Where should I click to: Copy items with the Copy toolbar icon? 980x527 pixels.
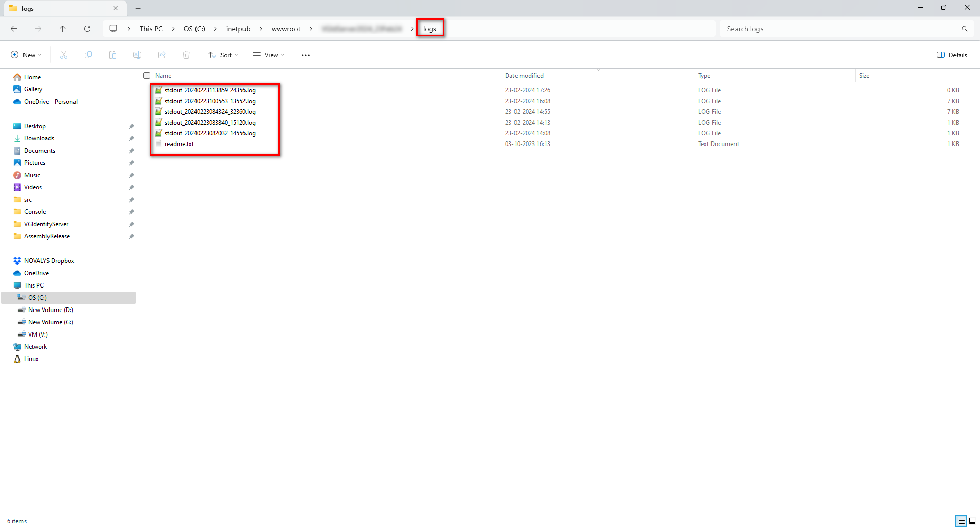[x=88, y=55]
